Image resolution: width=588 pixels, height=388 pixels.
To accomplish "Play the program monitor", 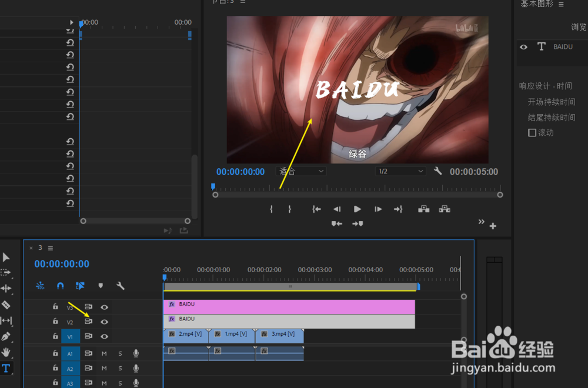I will [358, 209].
